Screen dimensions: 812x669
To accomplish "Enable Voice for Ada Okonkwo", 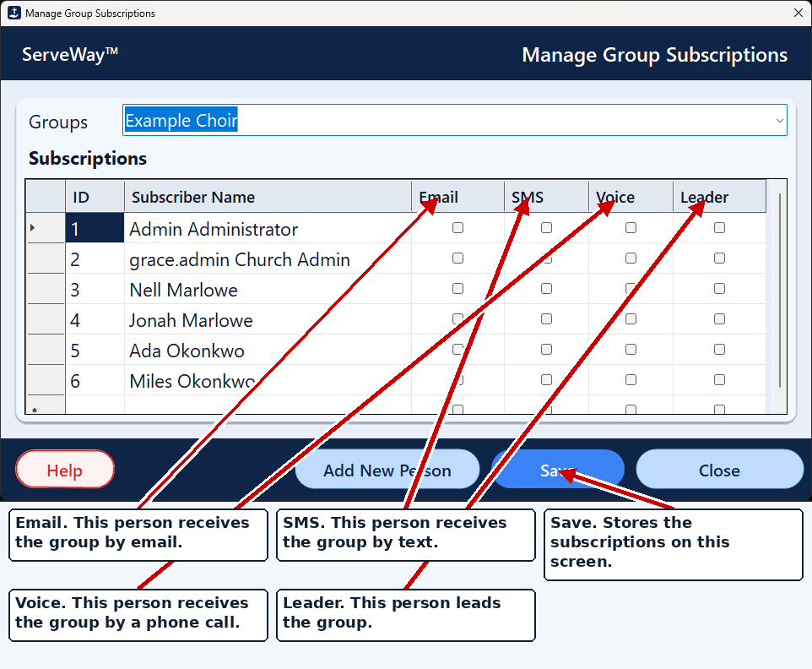I will pyautogui.click(x=631, y=349).
